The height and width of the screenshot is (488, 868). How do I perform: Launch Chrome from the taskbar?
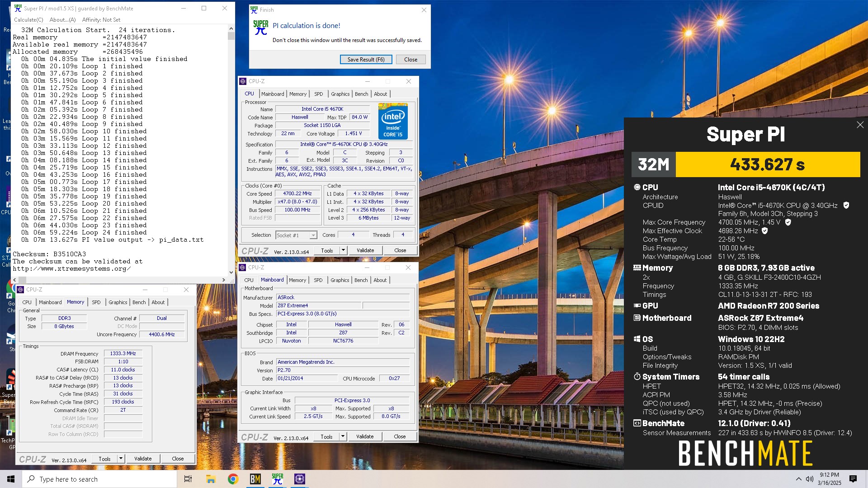pyautogui.click(x=233, y=479)
